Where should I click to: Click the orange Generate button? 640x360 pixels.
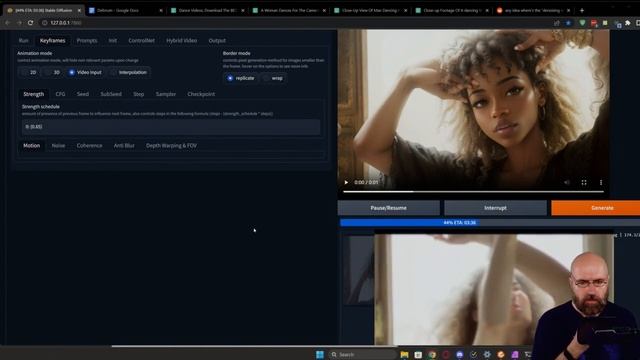[596, 208]
